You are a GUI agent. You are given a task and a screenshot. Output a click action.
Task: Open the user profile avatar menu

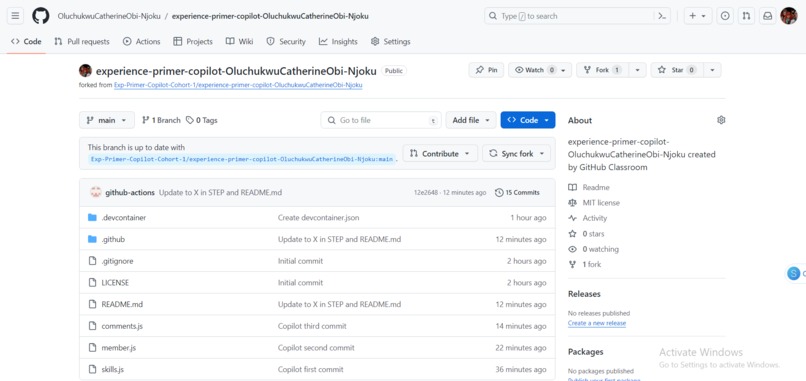click(x=789, y=16)
